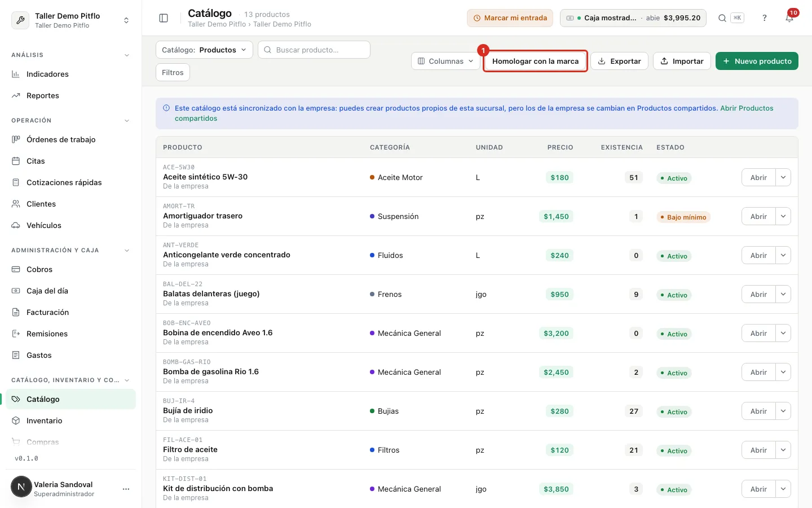The height and width of the screenshot is (508, 812).
Task: Click the Gastos receipt icon in sidebar
Action: point(16,355)
